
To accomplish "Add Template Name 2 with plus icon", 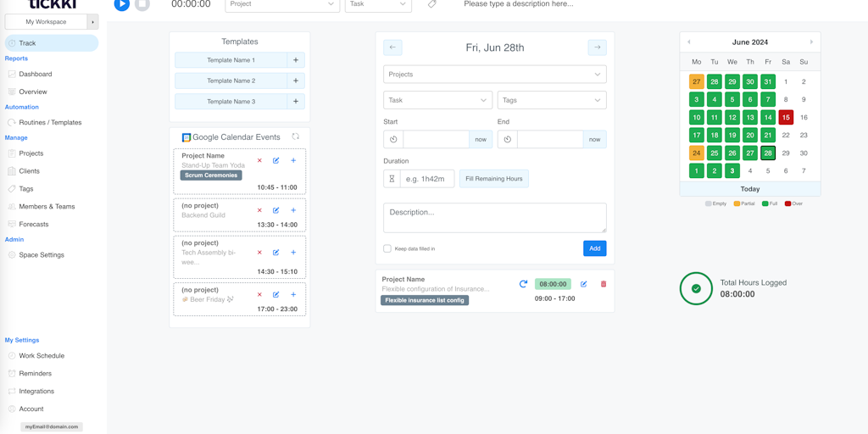I will click(296, 81).
